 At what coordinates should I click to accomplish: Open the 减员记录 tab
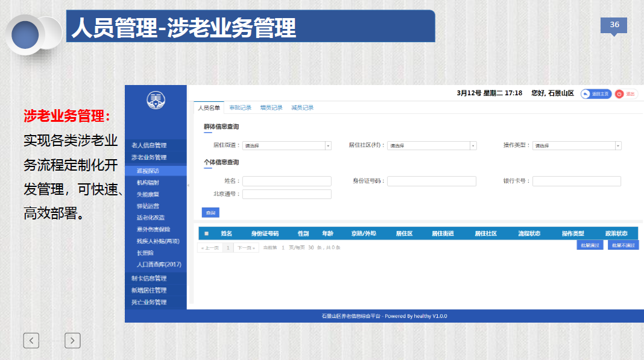[302, 108]
